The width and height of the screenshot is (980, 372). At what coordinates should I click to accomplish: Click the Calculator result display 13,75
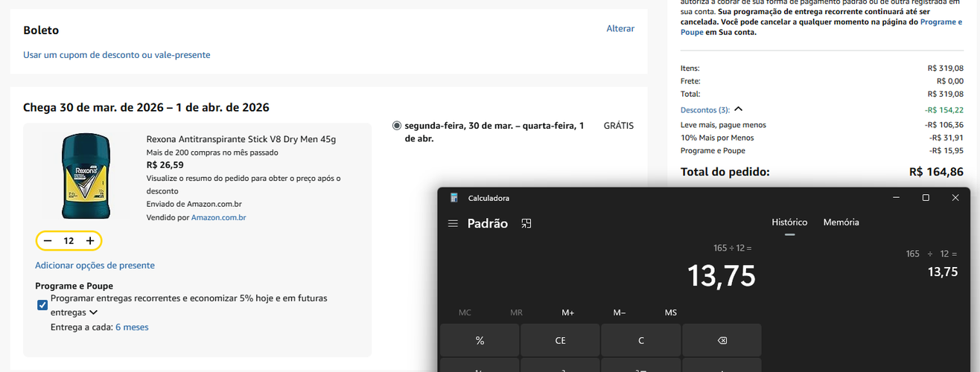(x=721, y=276)
